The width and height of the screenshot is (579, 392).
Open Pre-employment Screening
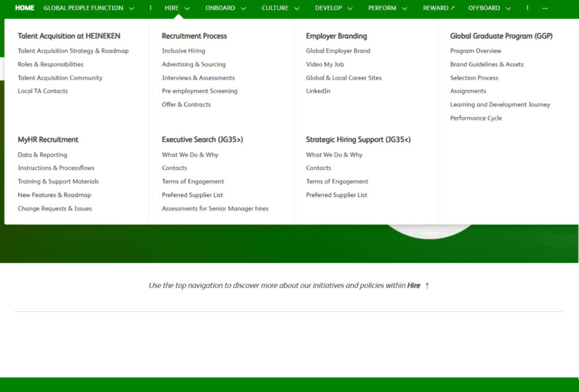(x=200, y=91)
